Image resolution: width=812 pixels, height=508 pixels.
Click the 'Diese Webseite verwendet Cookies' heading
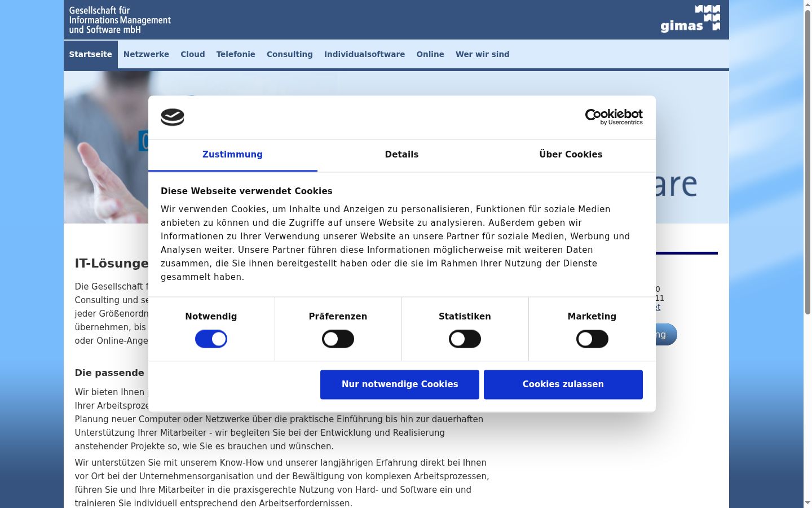(x=246, y=191)
